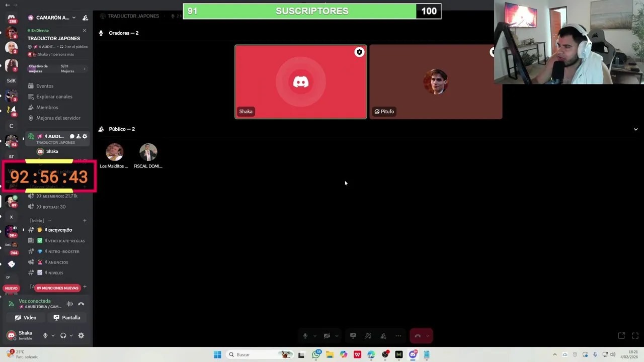The width and height of the screenshot is (644, 362).
Task: Start screen share from stage controls
Action: pyautogui.click(x=353, y=336)
